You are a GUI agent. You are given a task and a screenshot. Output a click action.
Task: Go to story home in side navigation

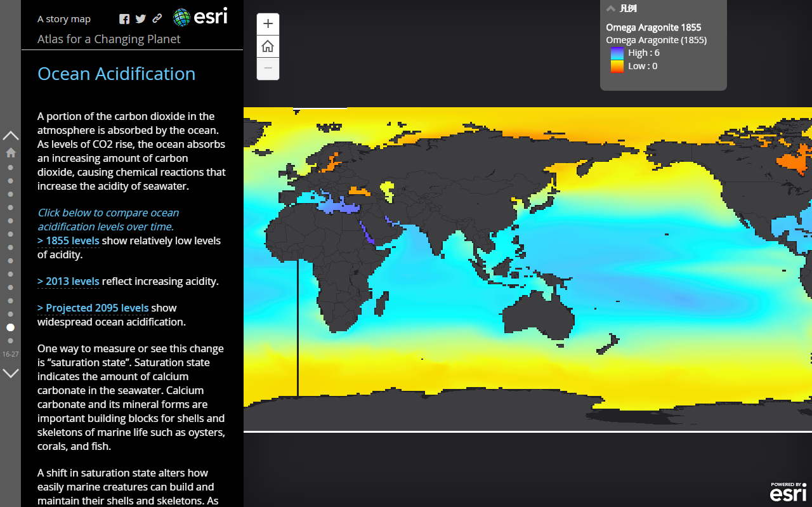pos(11,152)
